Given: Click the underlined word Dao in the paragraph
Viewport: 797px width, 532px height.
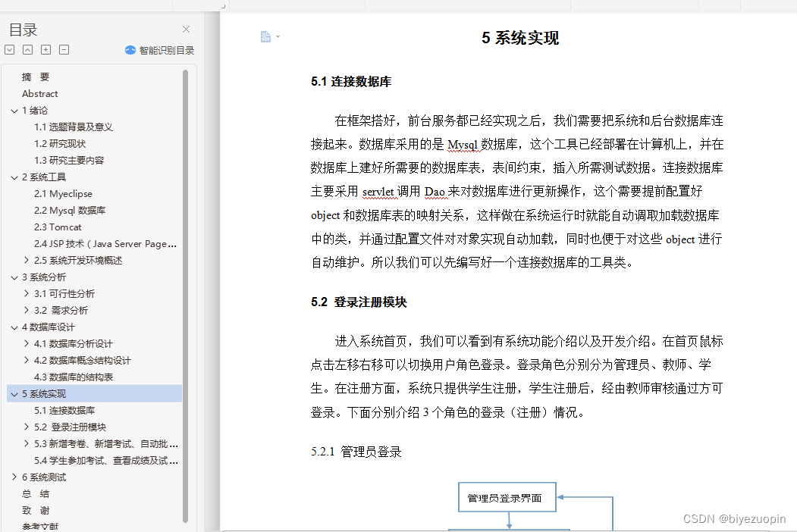Looking at the screenshot, I should coord(435,192).
